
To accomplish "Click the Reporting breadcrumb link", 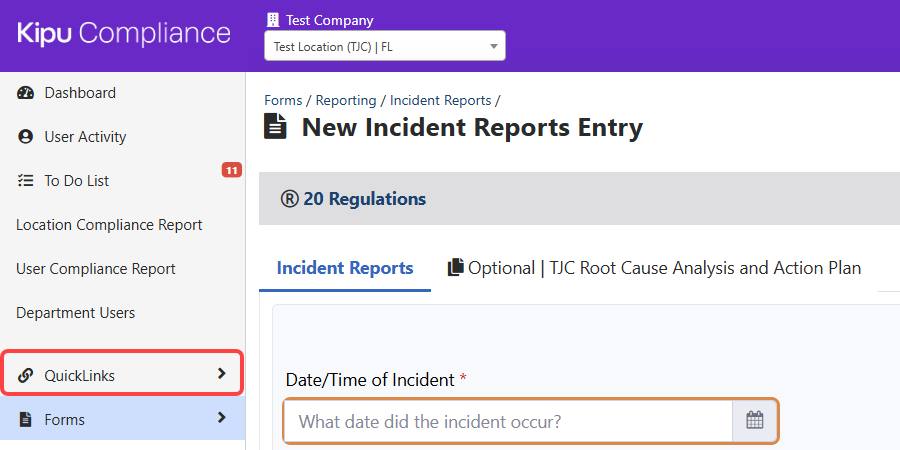I will pyautogui.click(x=346, y=100).
